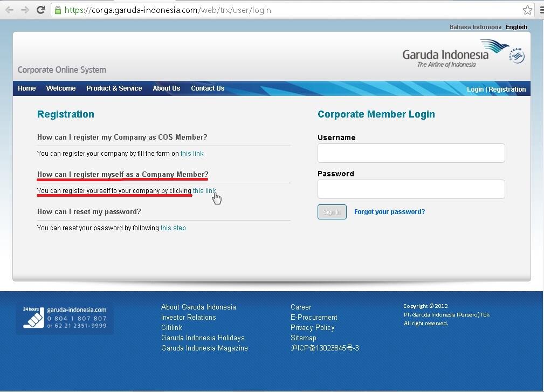Select the English language option
The width and height of the screenshot is (544, 392).
tap(517, 27)
